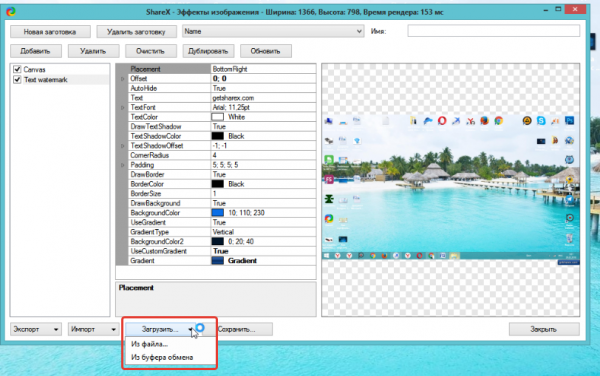Click the Имя text input field
Screen dimensions: 600x376
pyautogui.click(x=494, y=31)
